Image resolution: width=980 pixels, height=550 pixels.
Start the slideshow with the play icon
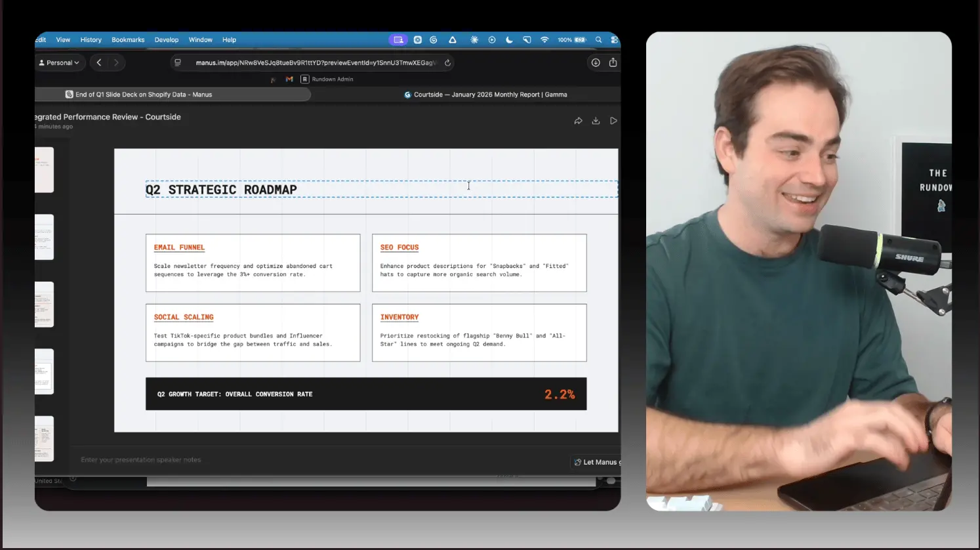coord(613,121)
